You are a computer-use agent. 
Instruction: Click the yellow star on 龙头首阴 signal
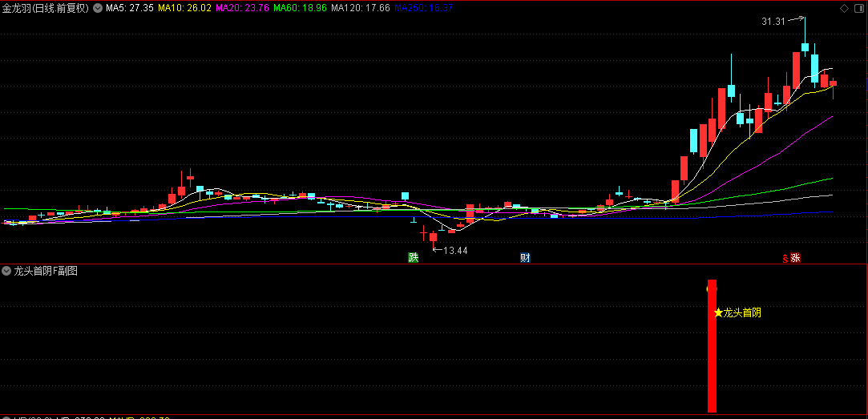pyautogui.click(x=718, y=312)
